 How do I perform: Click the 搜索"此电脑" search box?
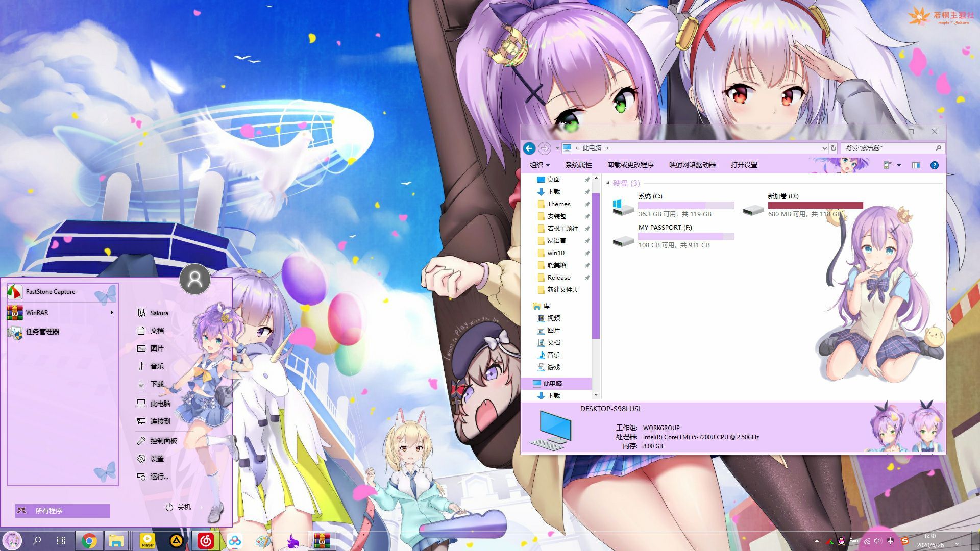(x=893, y=148)
